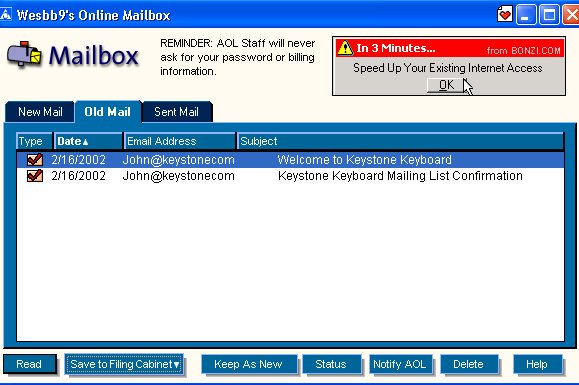Click OK in the Bonzi ad
This screenshot has height=385, width=579.
tap(446, 85)
